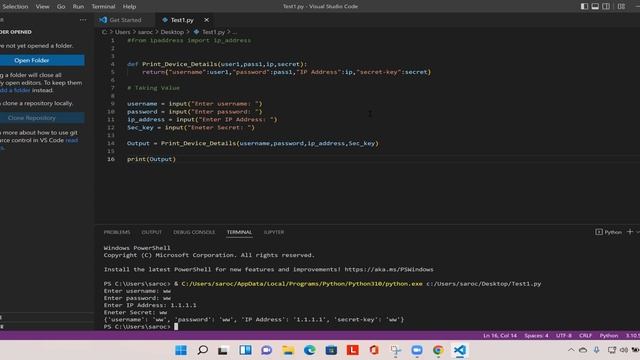
Task: Open the Debug Console panel tab
Action: click(x=194, y=232)
